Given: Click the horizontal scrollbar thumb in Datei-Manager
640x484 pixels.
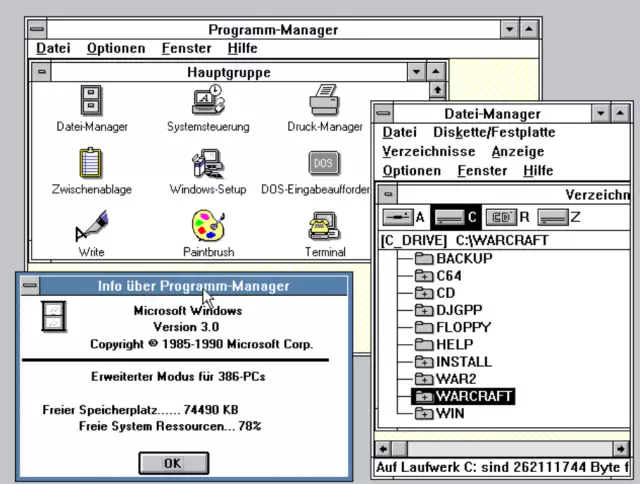Looking at the screenshot, I should 399,449.
